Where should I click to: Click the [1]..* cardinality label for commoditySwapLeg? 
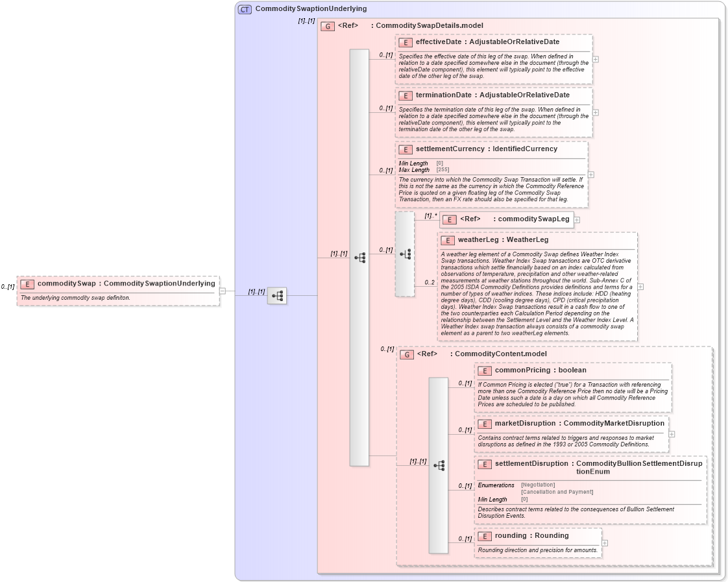pos(431,216)
